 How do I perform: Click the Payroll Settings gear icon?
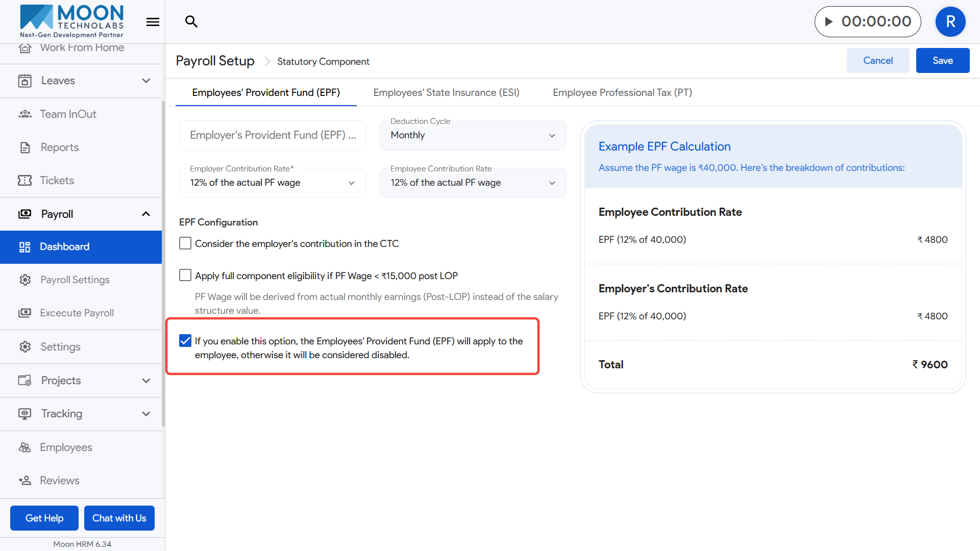tap(24, 280)
